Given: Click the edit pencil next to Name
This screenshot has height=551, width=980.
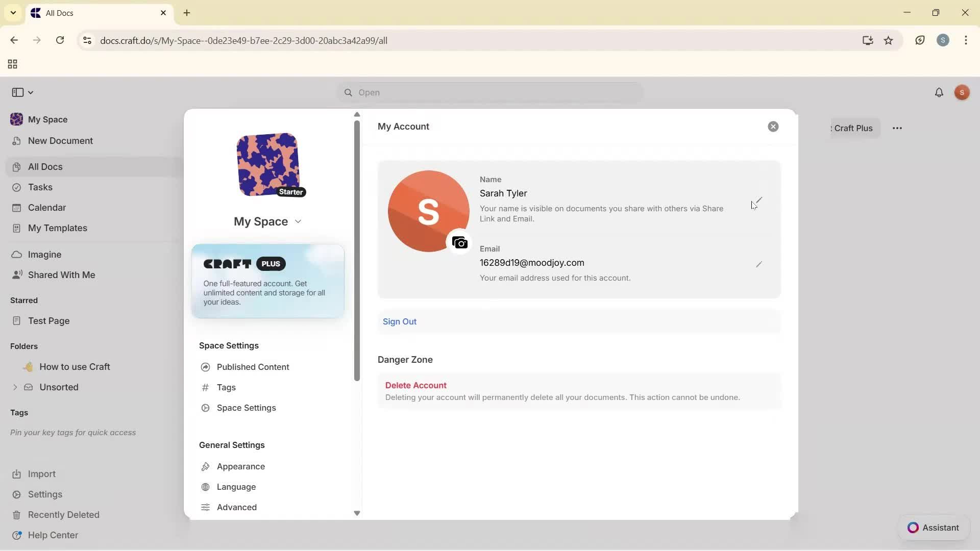Looking at the screenshot, I should pos(758,200).
